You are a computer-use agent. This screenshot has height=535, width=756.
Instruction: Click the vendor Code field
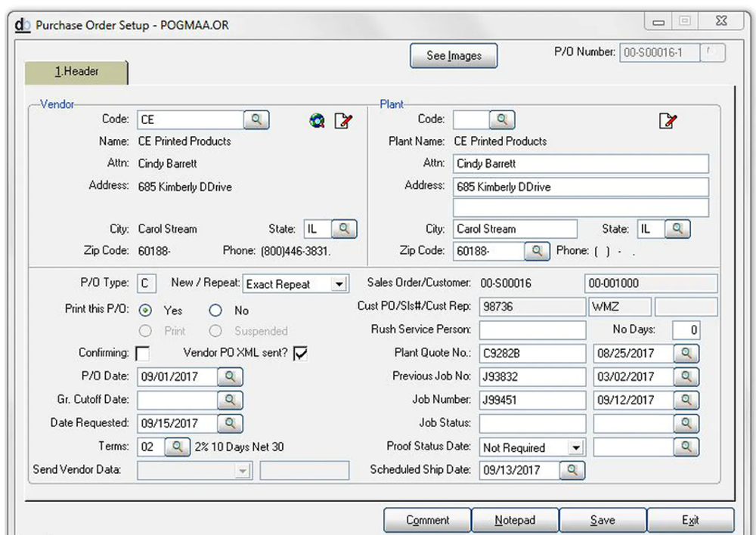[191, 120]
